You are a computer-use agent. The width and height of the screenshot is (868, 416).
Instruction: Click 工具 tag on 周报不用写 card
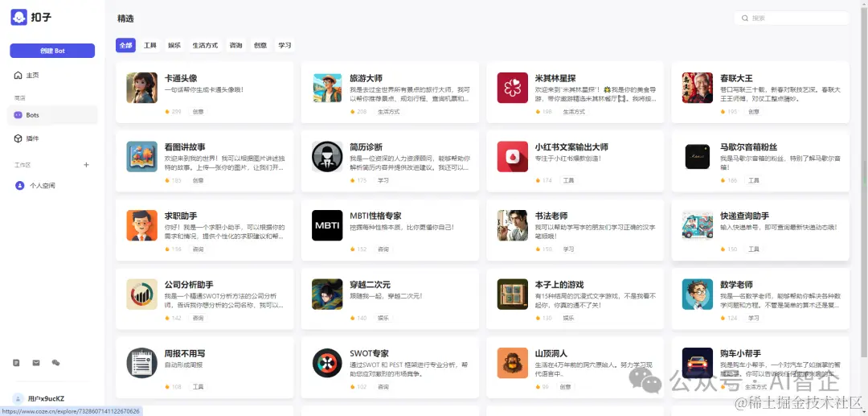(x=198, y=387)
